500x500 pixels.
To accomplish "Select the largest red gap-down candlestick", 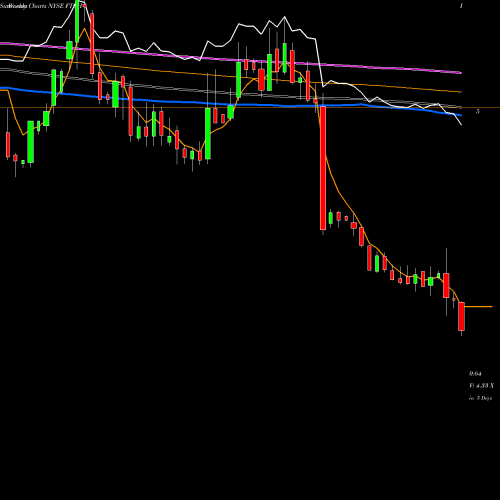I will tap(323, 168).
